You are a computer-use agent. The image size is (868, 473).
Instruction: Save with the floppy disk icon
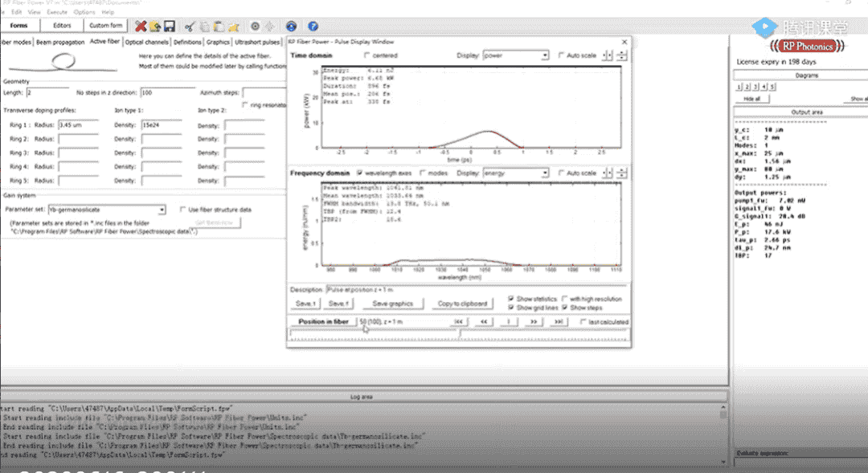(170, 26)
